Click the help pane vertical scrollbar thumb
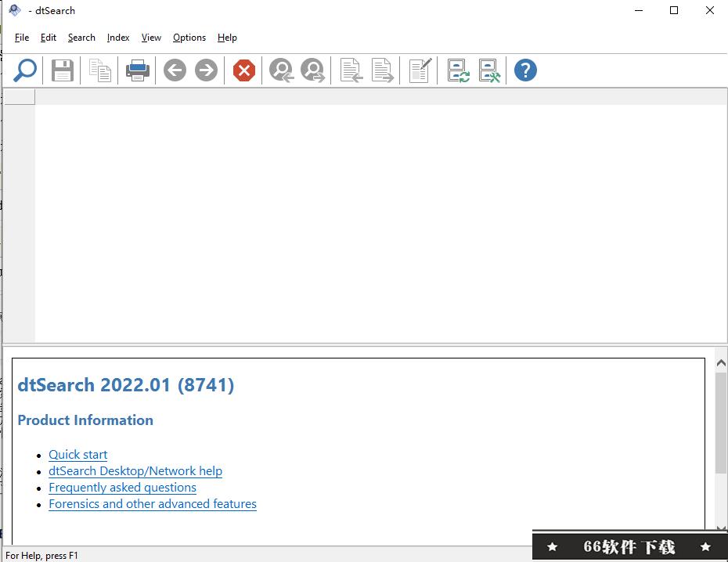The width and height of the screenshot is (728, 562). point(721,423)
